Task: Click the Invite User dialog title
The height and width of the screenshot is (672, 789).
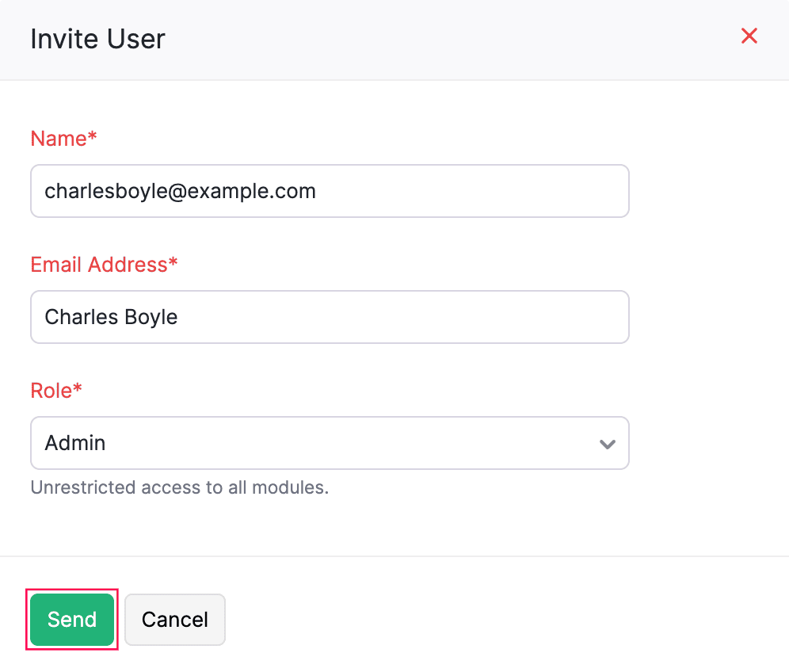Action: [x=97, y=39]
